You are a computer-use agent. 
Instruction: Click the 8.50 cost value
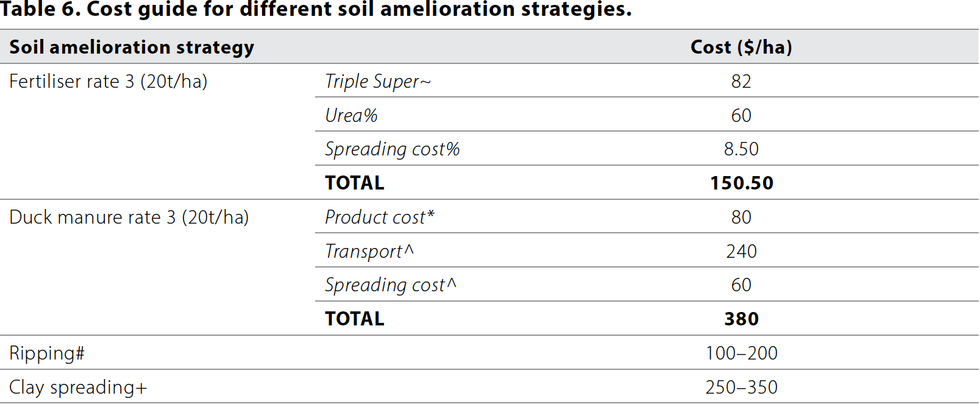coord(741,149)
